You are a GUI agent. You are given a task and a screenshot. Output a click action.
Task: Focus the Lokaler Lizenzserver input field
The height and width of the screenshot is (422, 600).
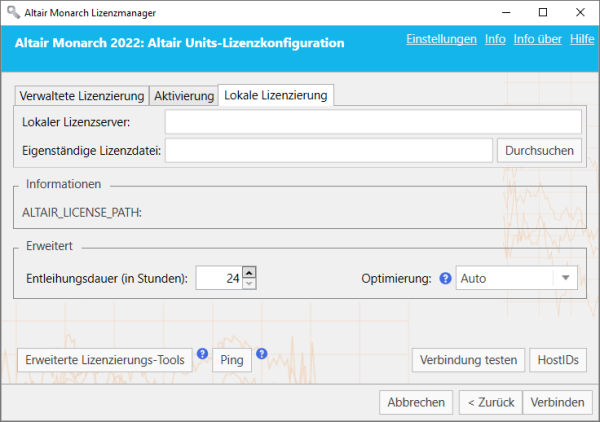(373, 122)
